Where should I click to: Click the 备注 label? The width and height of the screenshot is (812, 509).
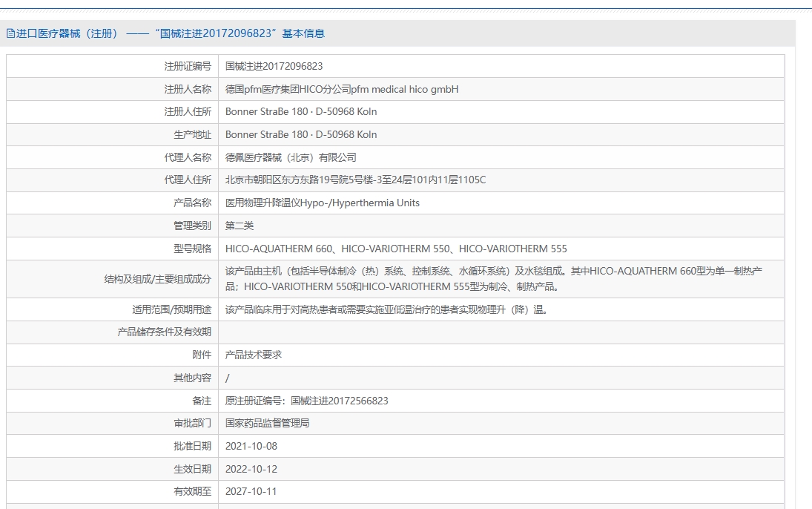coord(202,401)
